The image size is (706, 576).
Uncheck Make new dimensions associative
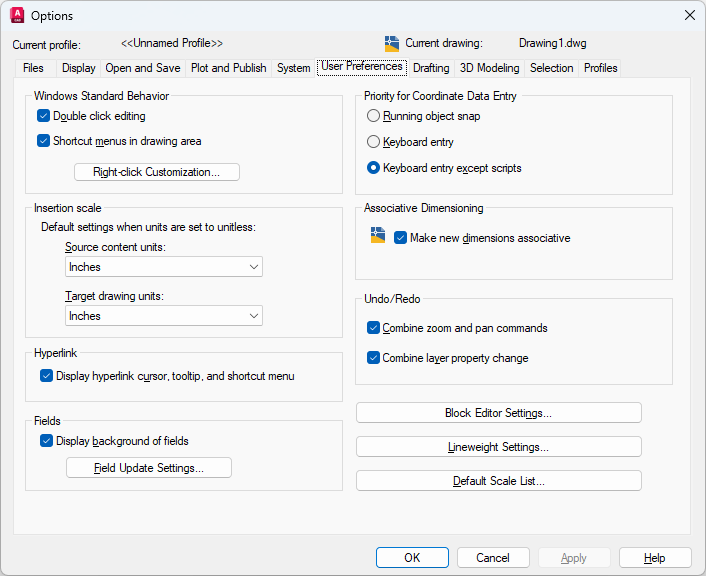click(x=401, y=238)
